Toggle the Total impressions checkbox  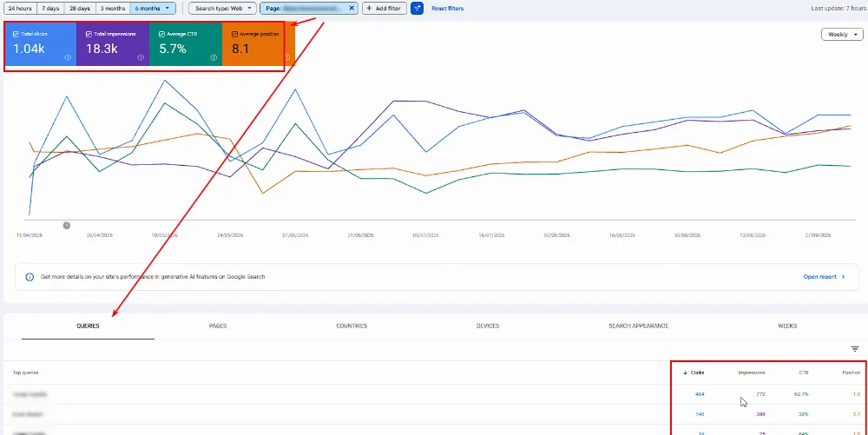(x=89, y=34)
